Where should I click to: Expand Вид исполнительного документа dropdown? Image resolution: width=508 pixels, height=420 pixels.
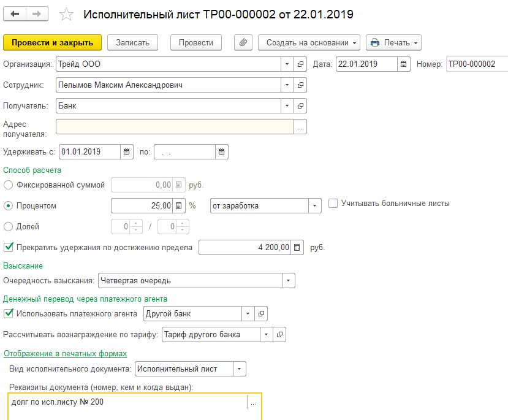coord(240,368)
